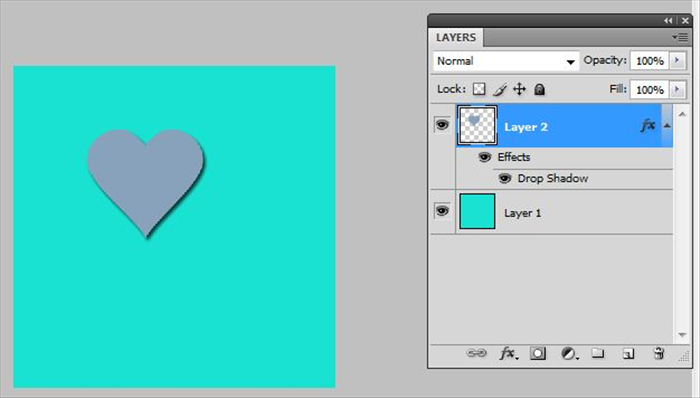This screenshot has height=398, width=700.
Task: Add a layer mask
Action: click(x=538, y=353)
